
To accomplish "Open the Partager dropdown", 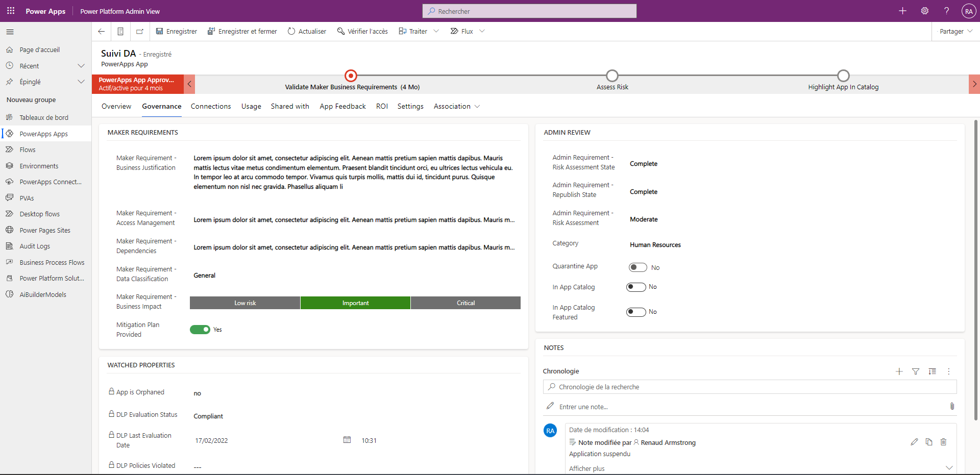I will pos(955,31).
